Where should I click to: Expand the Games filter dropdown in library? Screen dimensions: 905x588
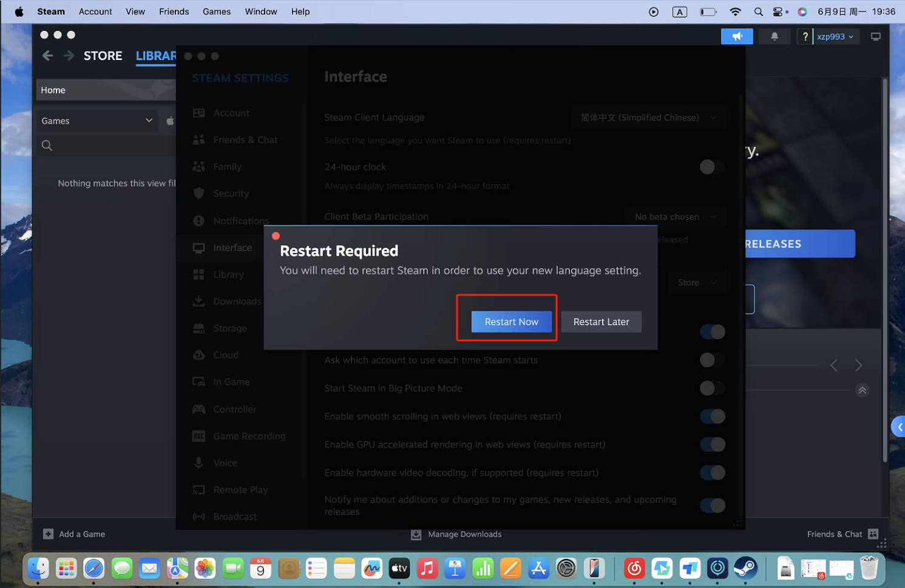[x=97, y=121]
